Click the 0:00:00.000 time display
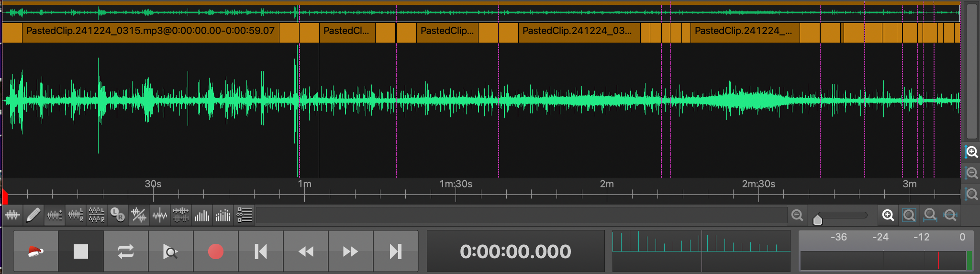 [515, 251]
